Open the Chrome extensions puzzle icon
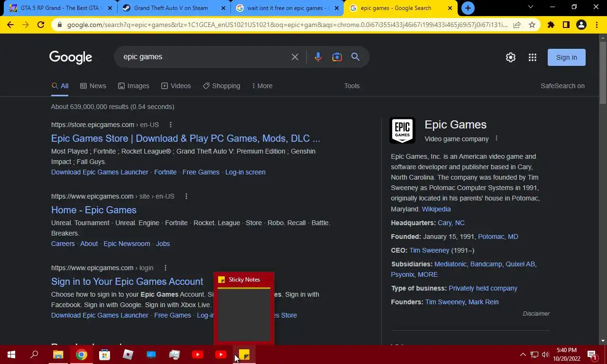The image size is (607, 364). 551,25
